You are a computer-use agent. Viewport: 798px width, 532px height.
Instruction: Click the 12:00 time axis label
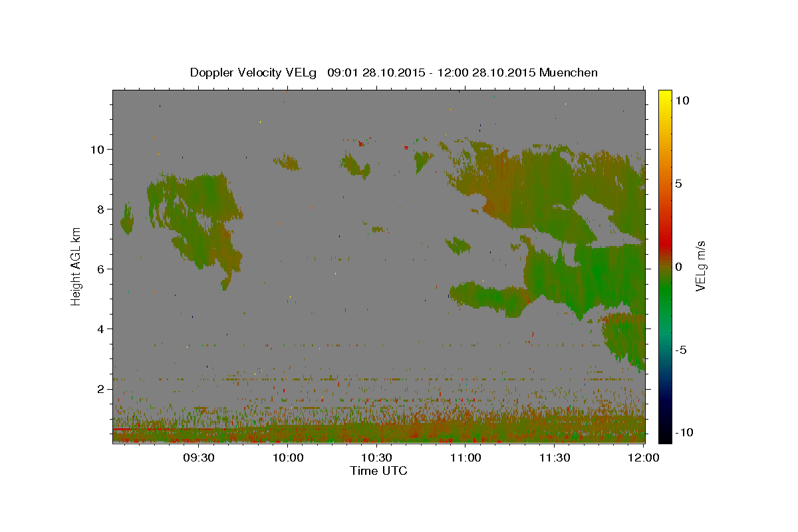(x=643, y=458)
